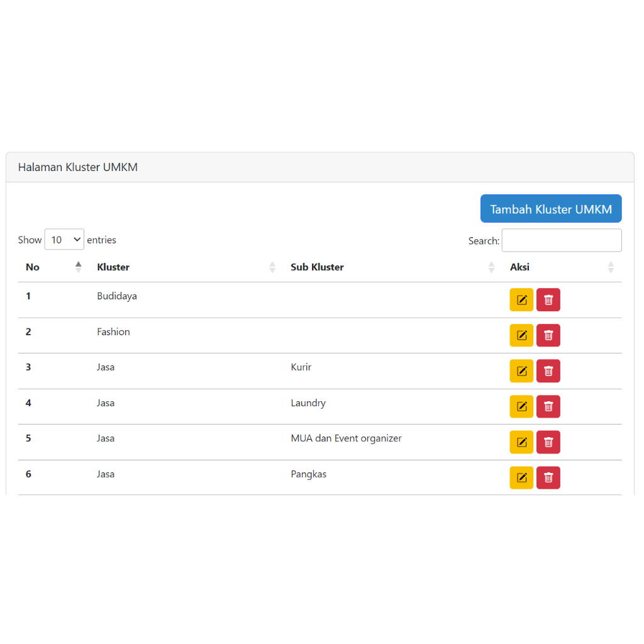
Task: Delete the MUA dan Event organizer row
Action: tap(548, 442)
